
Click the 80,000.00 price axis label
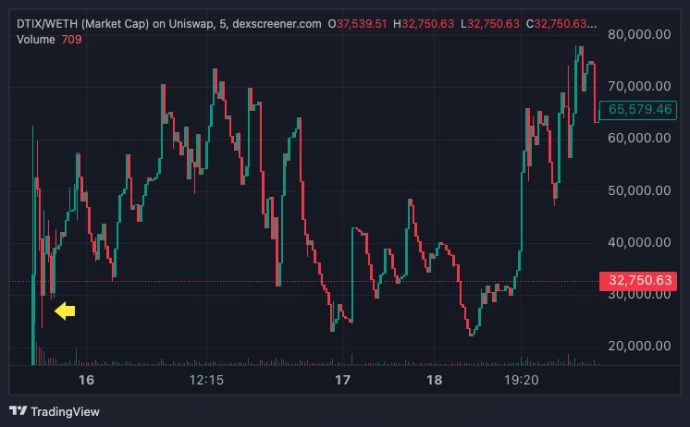[639, 34]
